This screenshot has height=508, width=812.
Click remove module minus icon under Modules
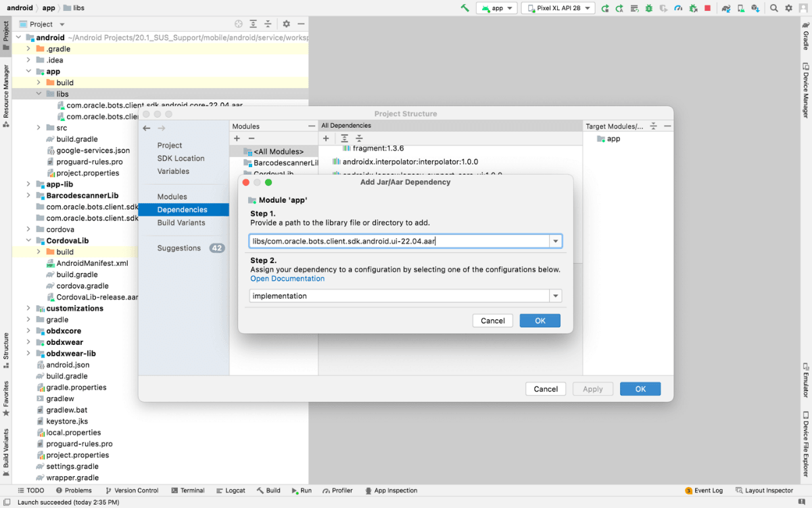click(252, 139)
